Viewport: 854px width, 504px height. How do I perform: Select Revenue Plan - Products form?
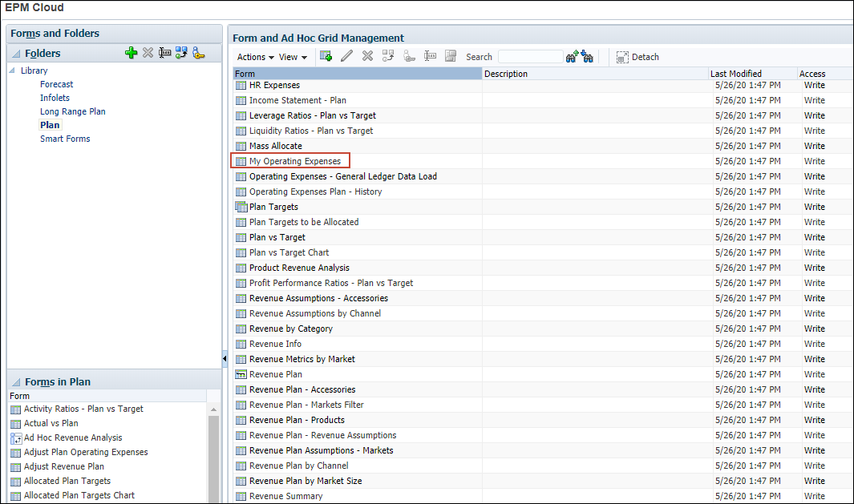click(297, 420)
